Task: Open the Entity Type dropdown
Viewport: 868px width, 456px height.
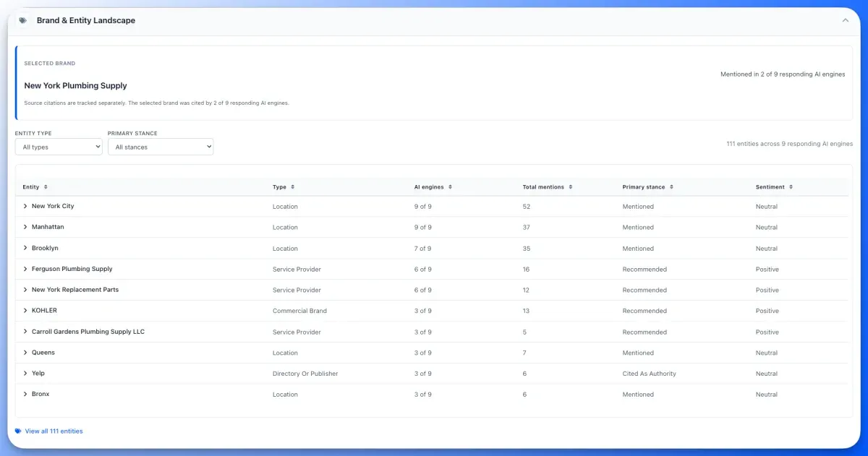Action: [x=59, y=147]
